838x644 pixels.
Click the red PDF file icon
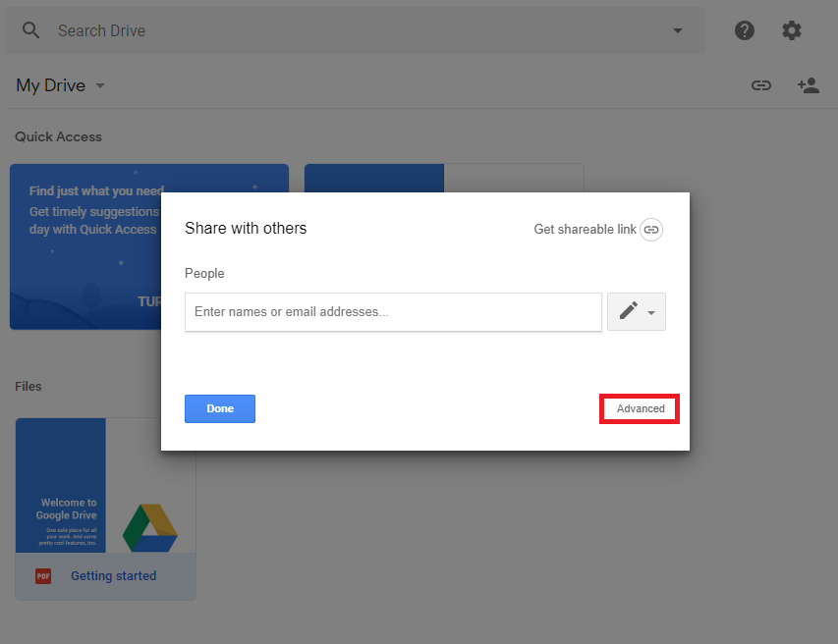coord(43,576)
